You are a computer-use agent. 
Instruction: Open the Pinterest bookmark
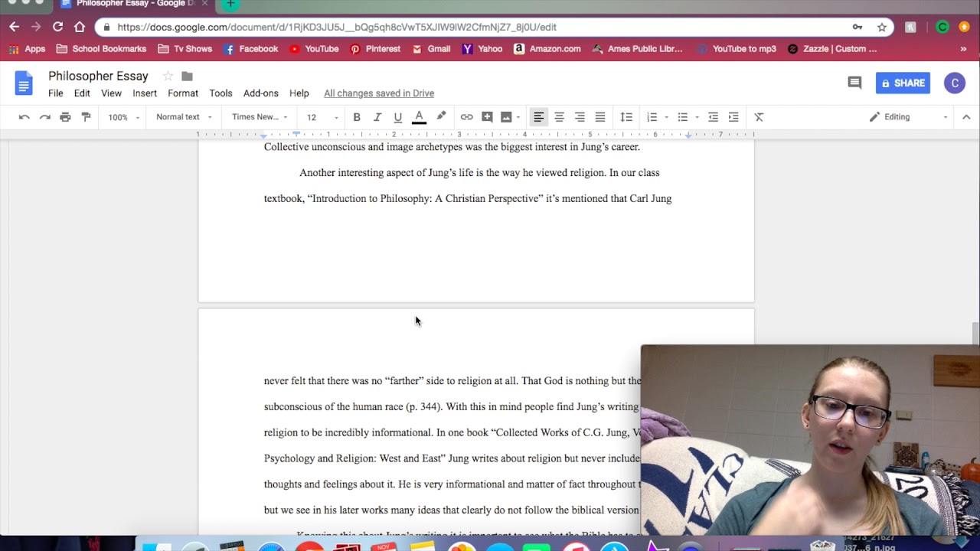375,49
